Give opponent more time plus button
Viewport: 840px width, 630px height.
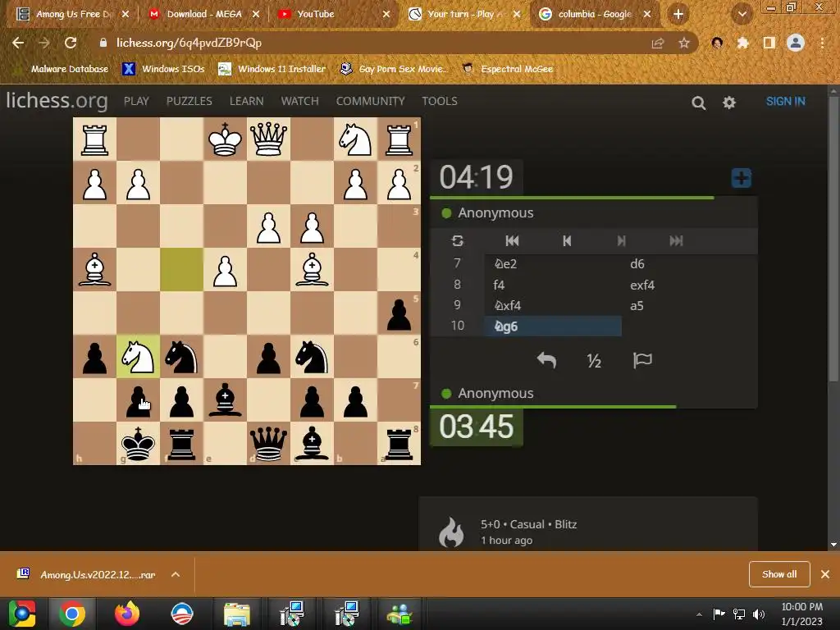click(742, 178)
